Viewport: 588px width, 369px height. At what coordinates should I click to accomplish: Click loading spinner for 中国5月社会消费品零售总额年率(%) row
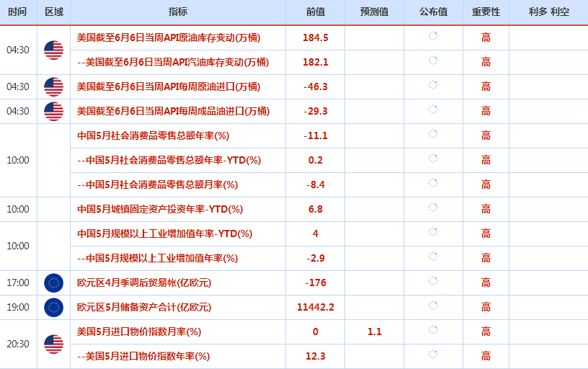pos(433,134)
